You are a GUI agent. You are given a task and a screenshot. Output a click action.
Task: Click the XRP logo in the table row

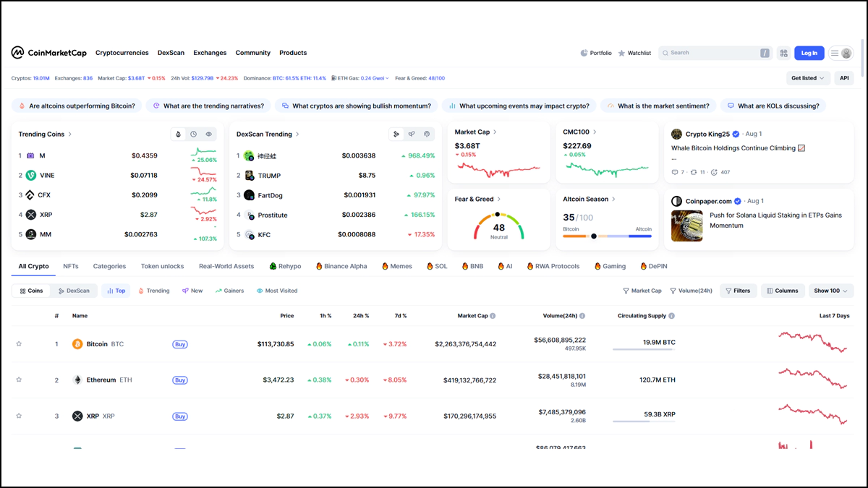click(77, 416)
